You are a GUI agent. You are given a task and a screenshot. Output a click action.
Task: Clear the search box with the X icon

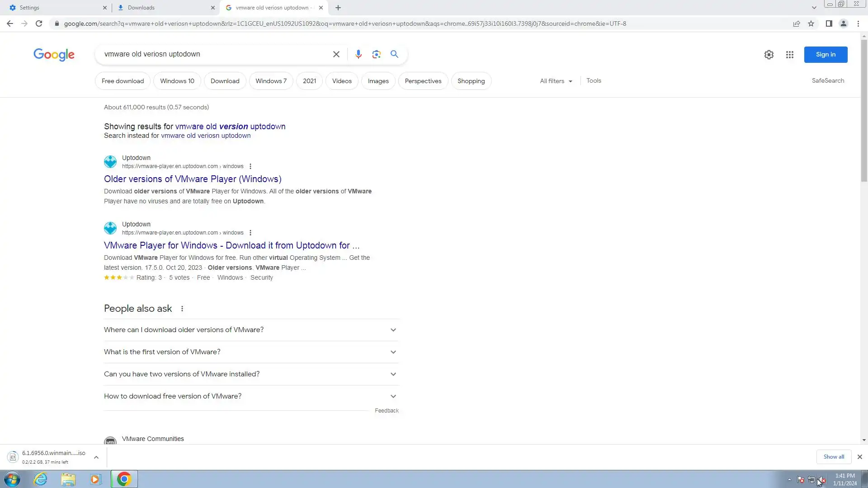336,54
